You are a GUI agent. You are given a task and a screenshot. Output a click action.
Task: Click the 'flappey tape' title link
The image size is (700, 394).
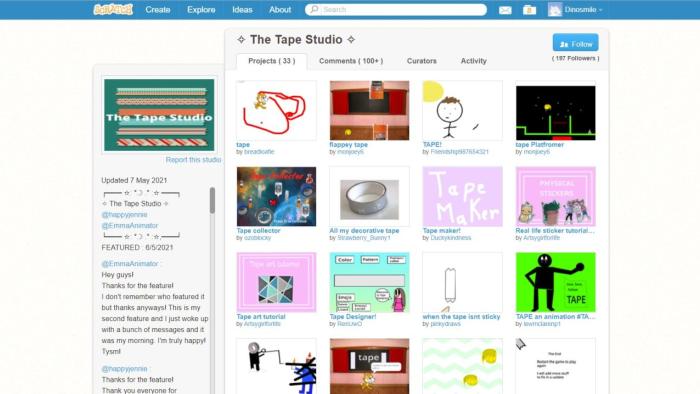tap(348, 145)
